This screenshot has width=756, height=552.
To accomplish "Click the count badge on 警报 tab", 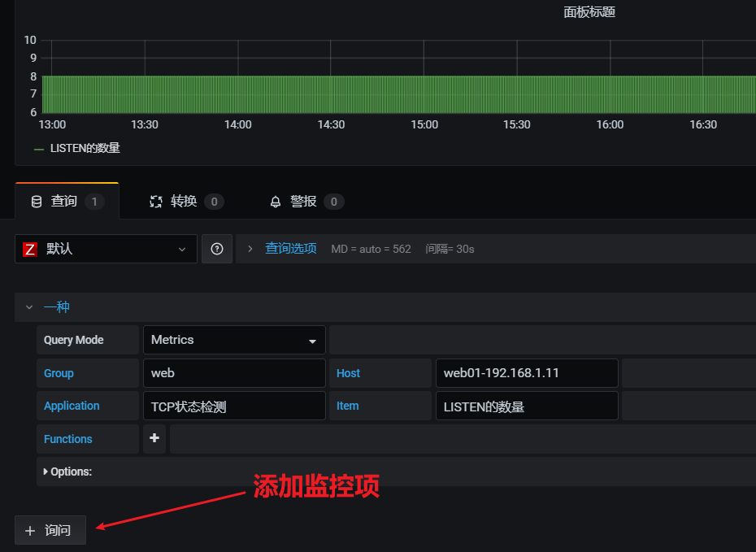I will point(333,202).
